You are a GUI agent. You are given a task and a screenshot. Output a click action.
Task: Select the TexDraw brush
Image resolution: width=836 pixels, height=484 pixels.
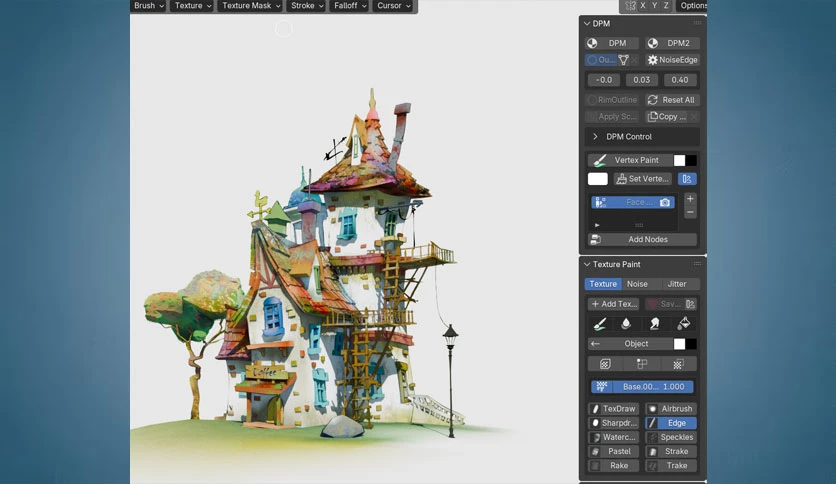613,409
